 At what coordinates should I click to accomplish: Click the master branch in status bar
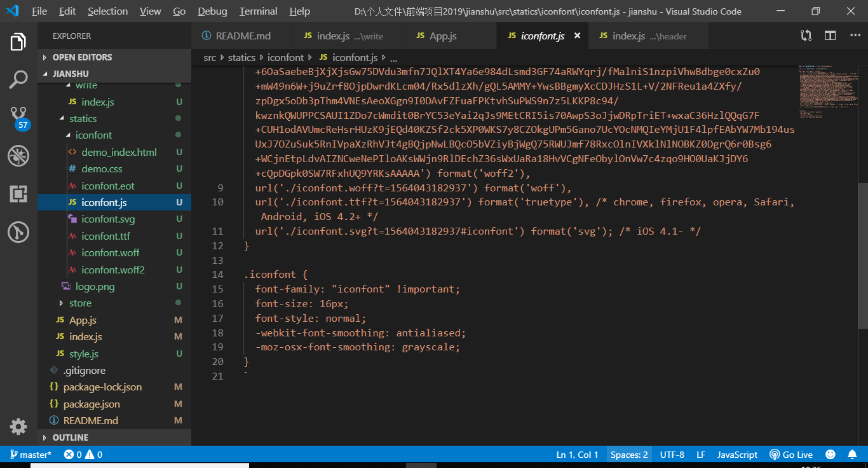(30, 455)
